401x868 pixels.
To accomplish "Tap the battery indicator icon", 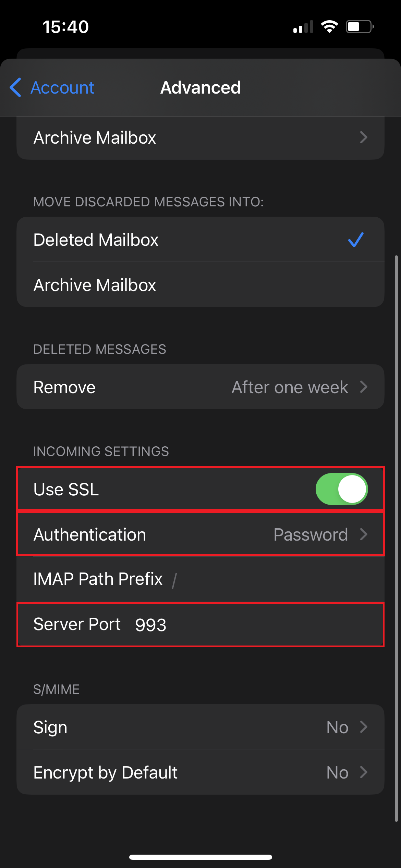I will pos(358,26).
